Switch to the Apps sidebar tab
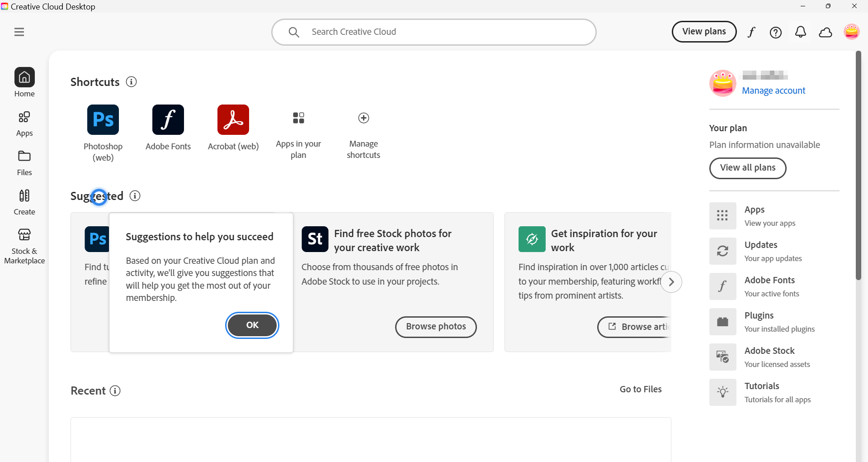The image size is (868, 462). click(x=24, y=124)
